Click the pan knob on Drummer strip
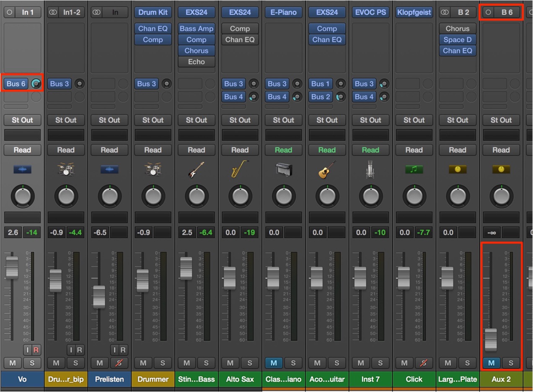The width and height of the screenshot is (533, 392). coord(153,196)
